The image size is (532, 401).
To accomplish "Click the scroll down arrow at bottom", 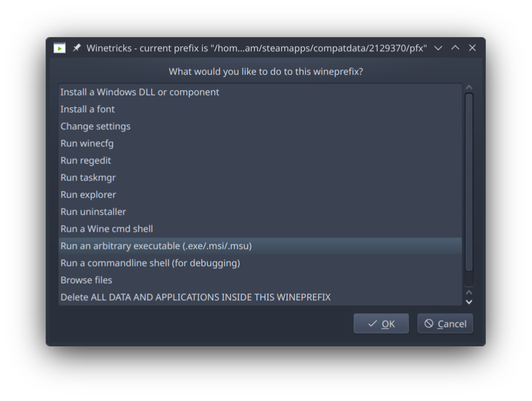I will tap(469, 302).
